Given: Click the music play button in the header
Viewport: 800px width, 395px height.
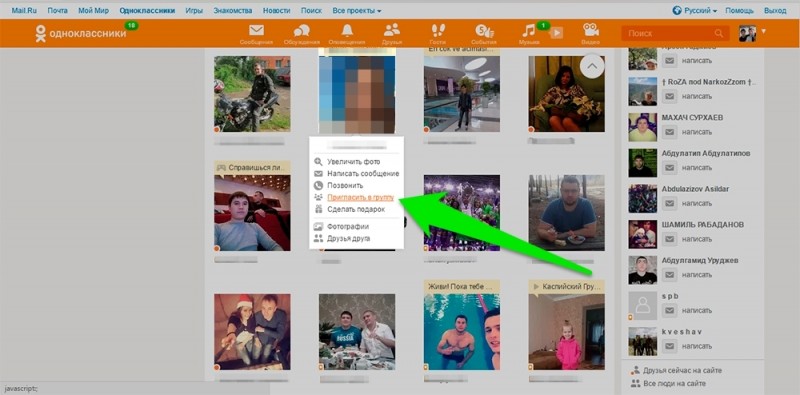Looking at the screenshot, I should pos(557,32).
